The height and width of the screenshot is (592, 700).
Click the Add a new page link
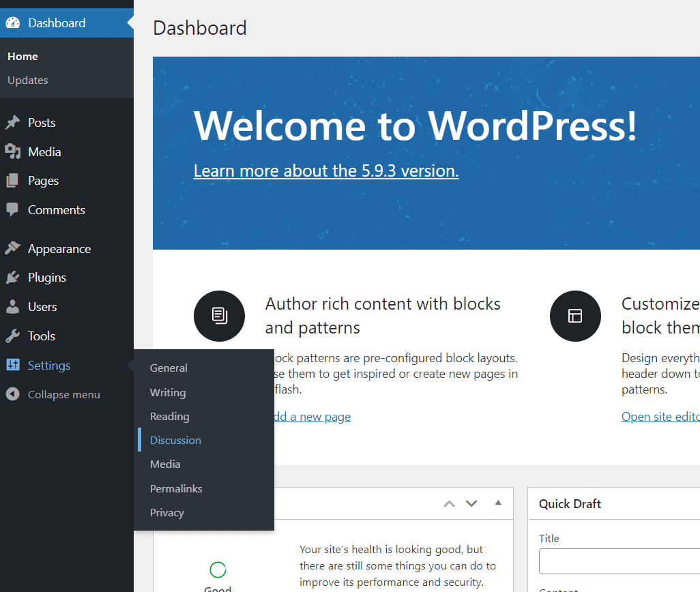[315, 416]
